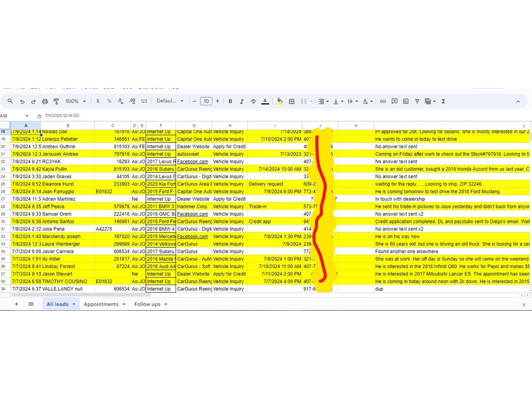Select the autosweet cell
The width and height of the screenshot is (532, 399).
[194, 154]
